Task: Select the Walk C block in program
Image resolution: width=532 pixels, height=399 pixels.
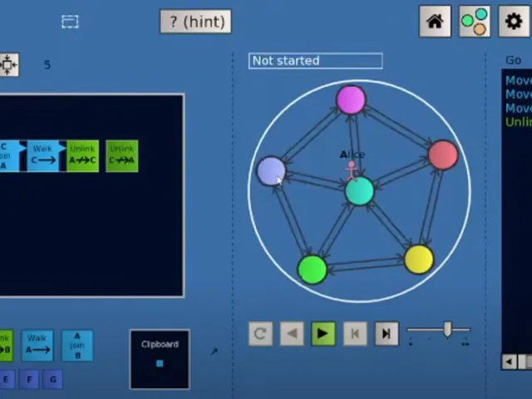Action: pyautogui.click(x=43, y=155)
